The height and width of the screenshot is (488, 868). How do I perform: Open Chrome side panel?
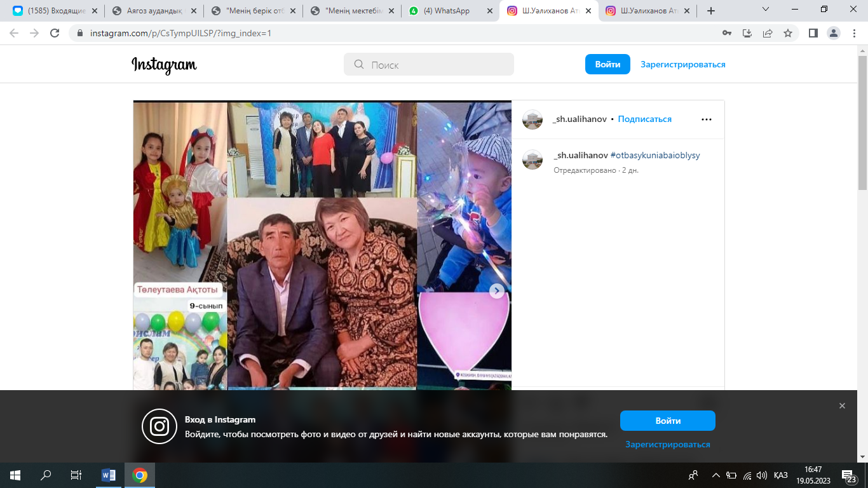[x=813, y=33]
